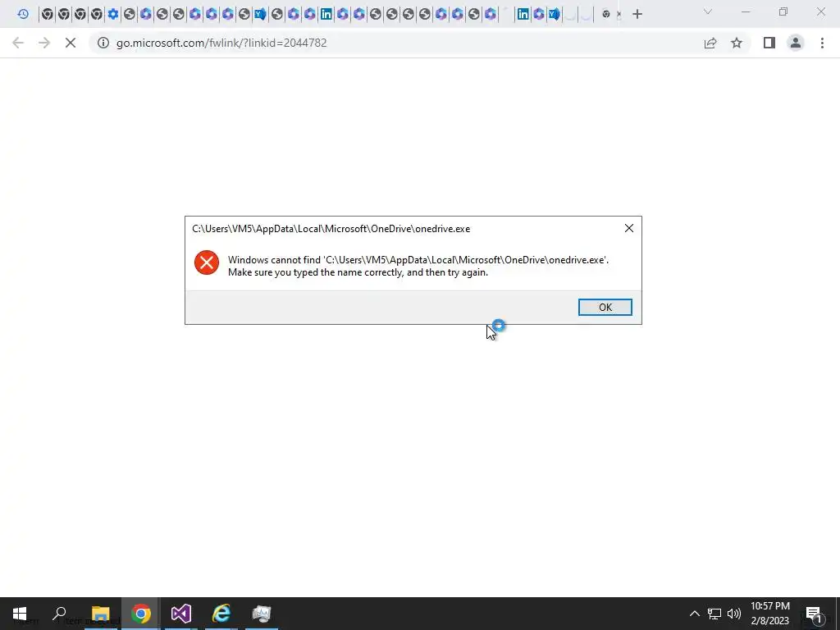Open the volume control in system tray

pyautogui.click(x=734, y=614)
